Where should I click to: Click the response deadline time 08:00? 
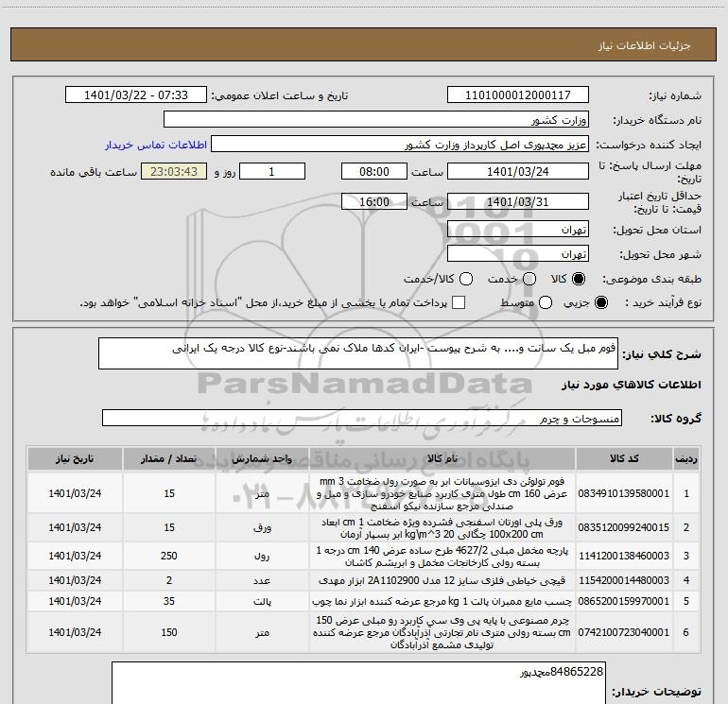click(374, 171)
